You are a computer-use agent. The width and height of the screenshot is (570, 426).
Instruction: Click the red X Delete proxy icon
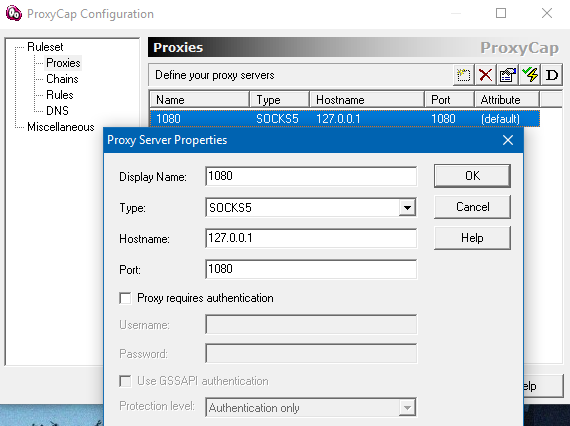click(x=485, y=75)
